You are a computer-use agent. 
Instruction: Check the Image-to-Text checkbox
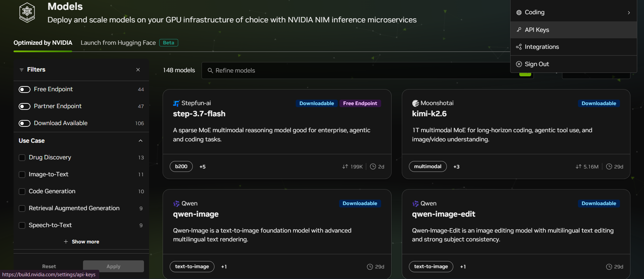(22, 175)
